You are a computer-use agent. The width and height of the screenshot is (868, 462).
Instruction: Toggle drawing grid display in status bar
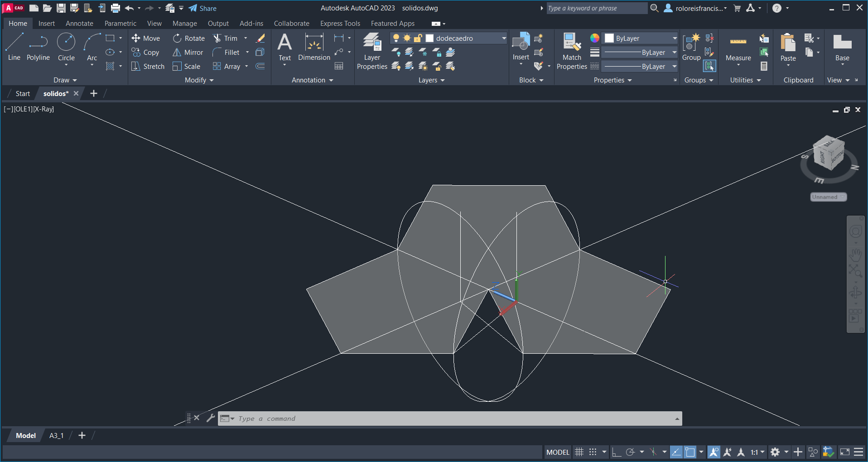(579, 452)
